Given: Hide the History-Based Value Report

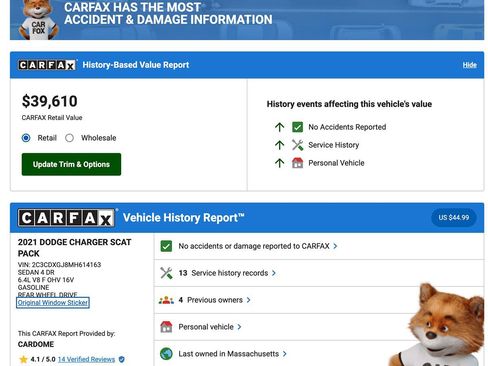Looking at the screenshot, I should tap(469, 65).
